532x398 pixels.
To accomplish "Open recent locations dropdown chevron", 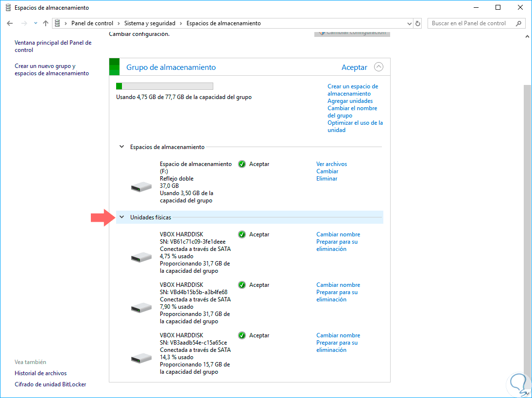I will [x=35, y=23].
